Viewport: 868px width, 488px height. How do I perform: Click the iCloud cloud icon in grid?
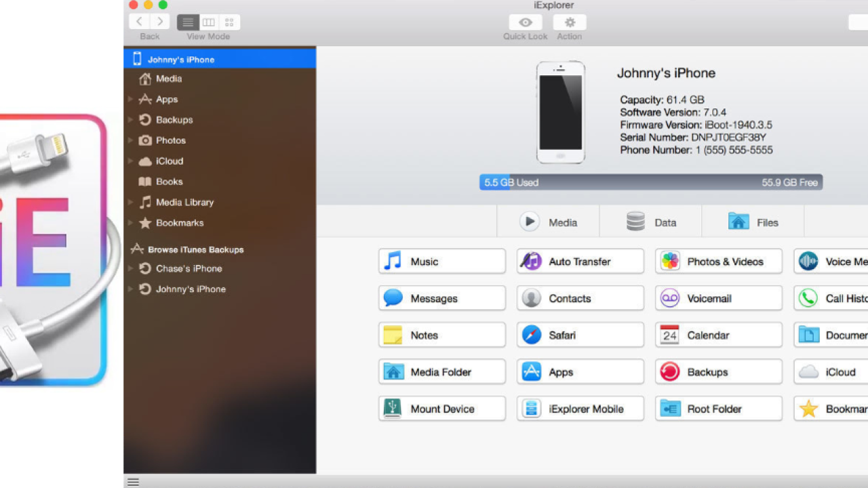(808, 371)
